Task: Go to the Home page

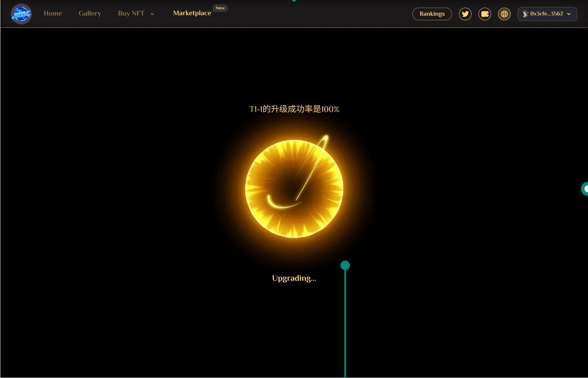Action: (x=52, y=13)
